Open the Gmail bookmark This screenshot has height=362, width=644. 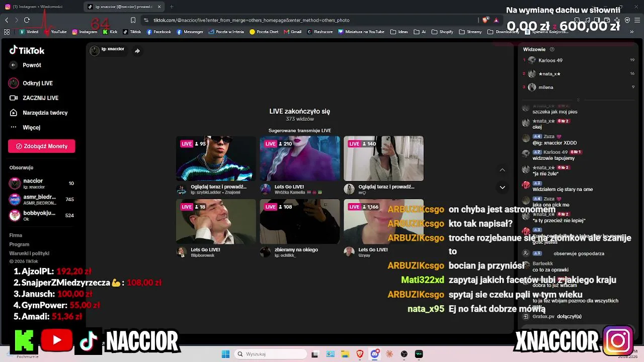(x=292, y=32)
